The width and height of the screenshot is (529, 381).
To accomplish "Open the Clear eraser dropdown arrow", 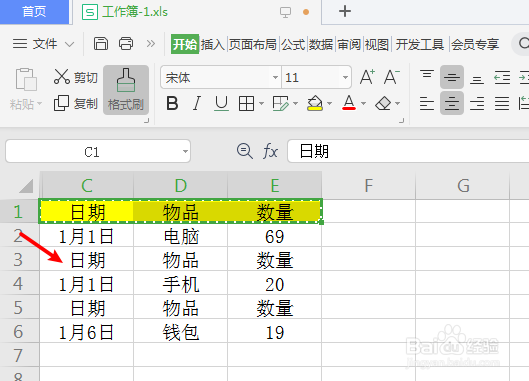I will 398,103.
